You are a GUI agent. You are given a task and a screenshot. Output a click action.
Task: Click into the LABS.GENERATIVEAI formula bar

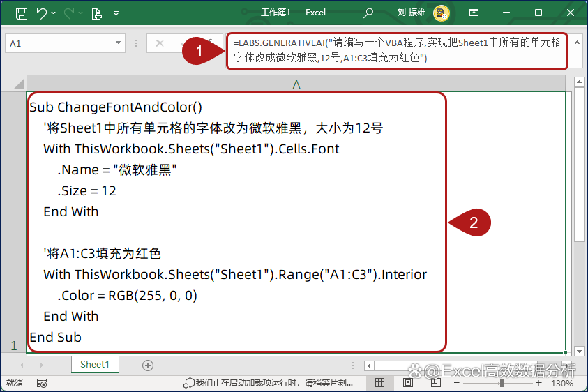click(x=397, y=51)
